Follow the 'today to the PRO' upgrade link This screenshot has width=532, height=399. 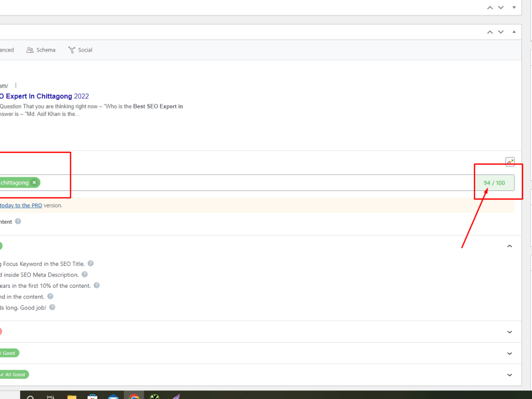point(21,205)
